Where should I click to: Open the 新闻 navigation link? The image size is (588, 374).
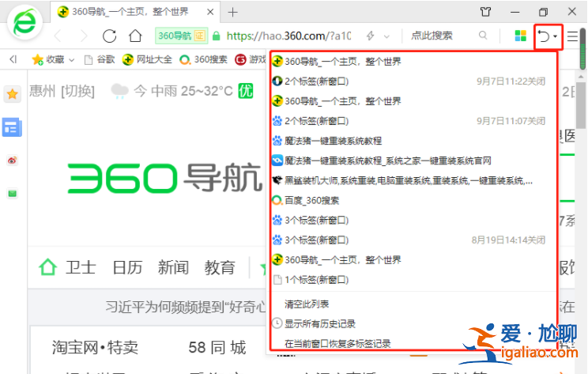[x=173, y=268]
